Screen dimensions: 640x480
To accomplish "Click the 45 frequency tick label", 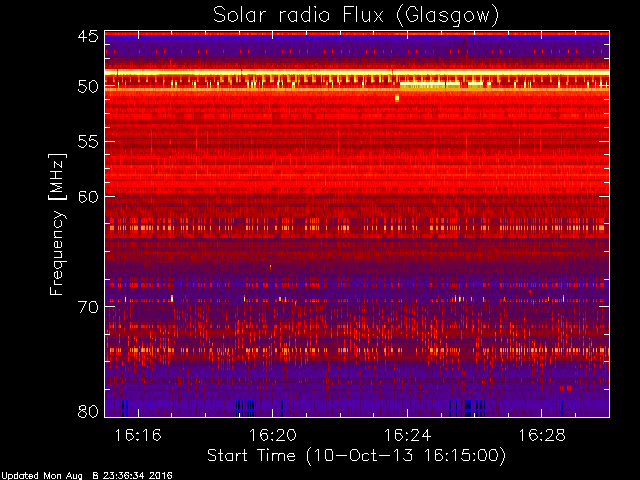I will pyautogui.click(x=88, y=36).
